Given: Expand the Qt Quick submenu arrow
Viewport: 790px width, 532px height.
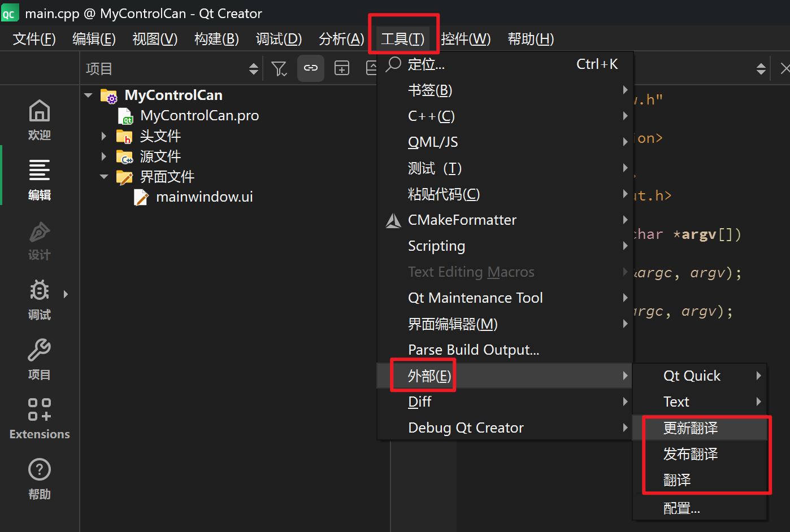Looking at the screenshot, I should point(758,376).
